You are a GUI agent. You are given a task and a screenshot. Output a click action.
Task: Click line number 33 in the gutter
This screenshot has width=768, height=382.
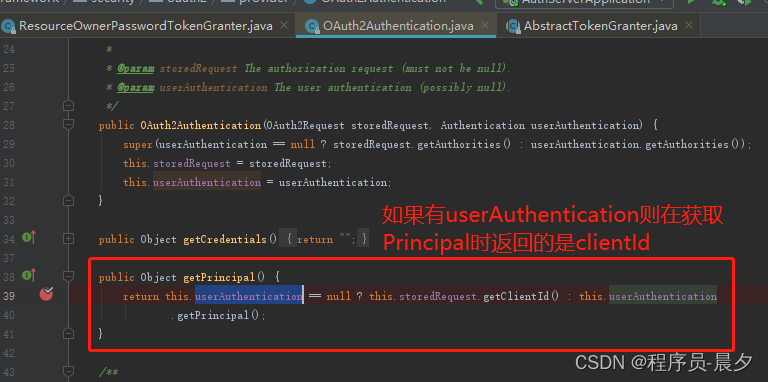point(9,220)
